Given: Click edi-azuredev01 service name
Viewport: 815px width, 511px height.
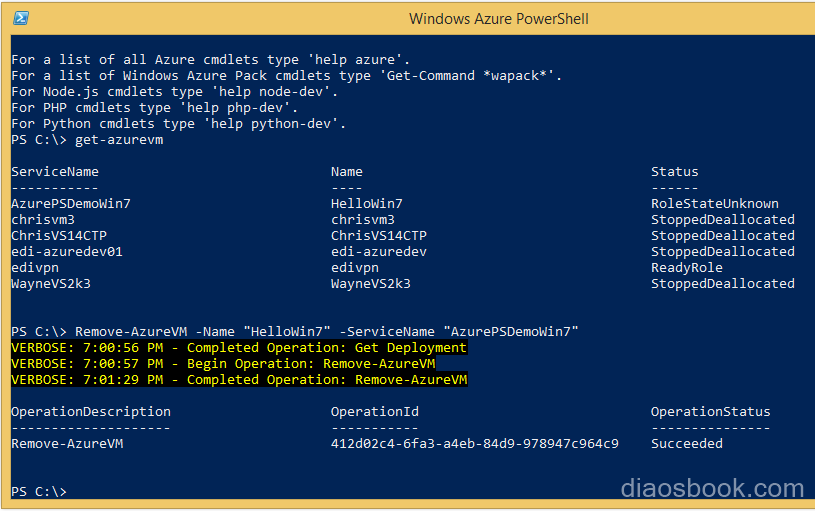Looking at the screenshot, I should (67, 252).
